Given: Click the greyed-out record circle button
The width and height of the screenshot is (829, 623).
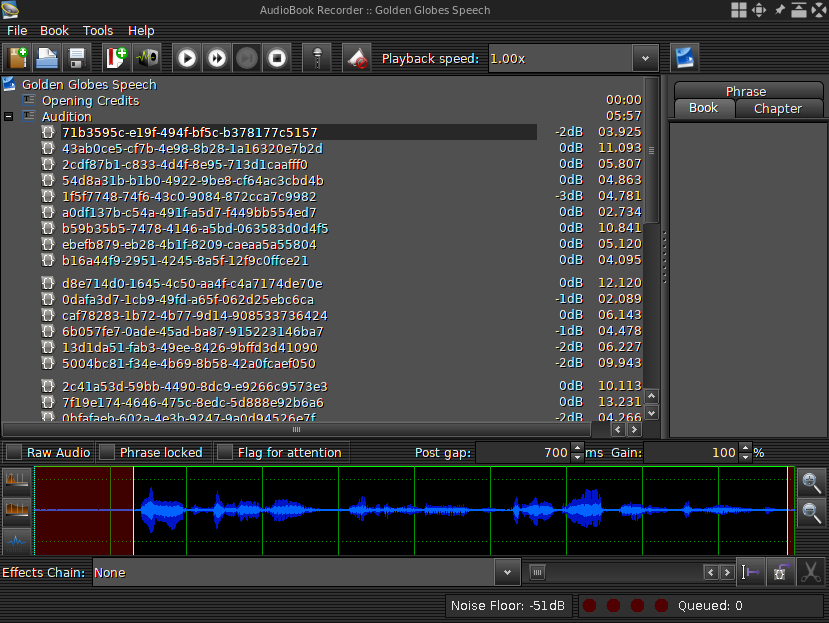Looking at the screenshot, I should tap(247, 58).
